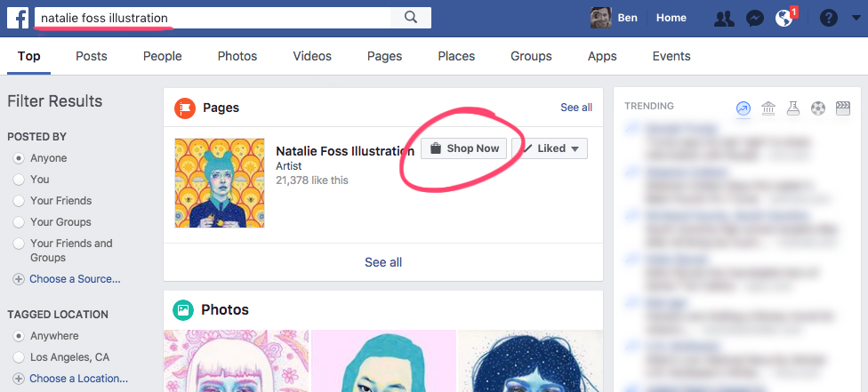868x392 pixels.
Task: Open the notifications globe icon
Action: 784,19
